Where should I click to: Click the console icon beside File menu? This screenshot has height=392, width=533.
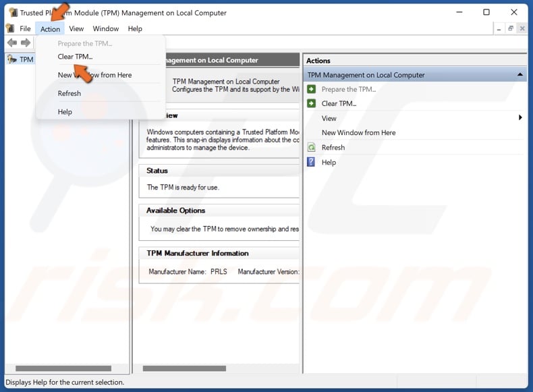tap(10, 28)
